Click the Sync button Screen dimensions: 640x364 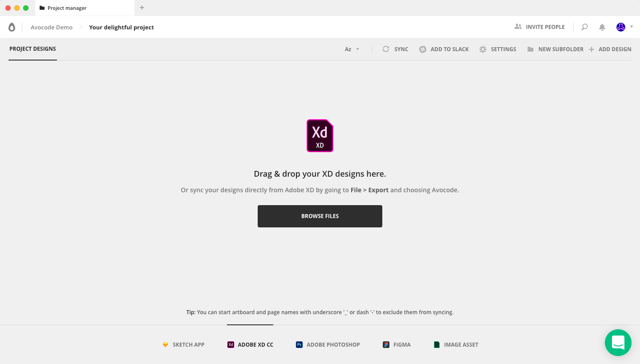click(395, 49)
